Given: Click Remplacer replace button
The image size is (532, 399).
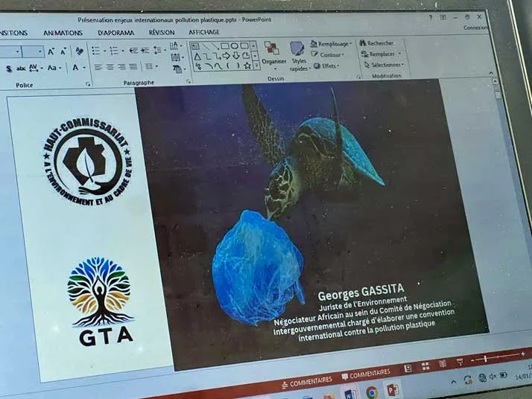Looking at the screenshot, I should (x=381, y=54).
